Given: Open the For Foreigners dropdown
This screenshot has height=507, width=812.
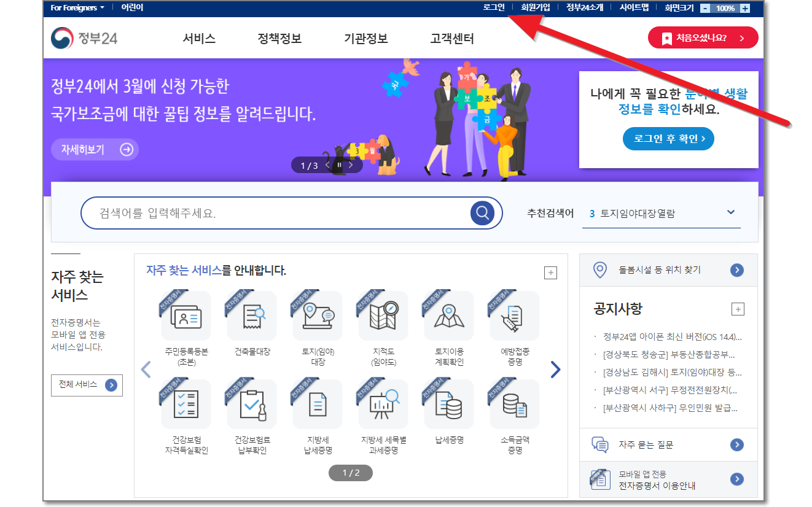Looking at the screenshot, I should (x=77, y=7).
